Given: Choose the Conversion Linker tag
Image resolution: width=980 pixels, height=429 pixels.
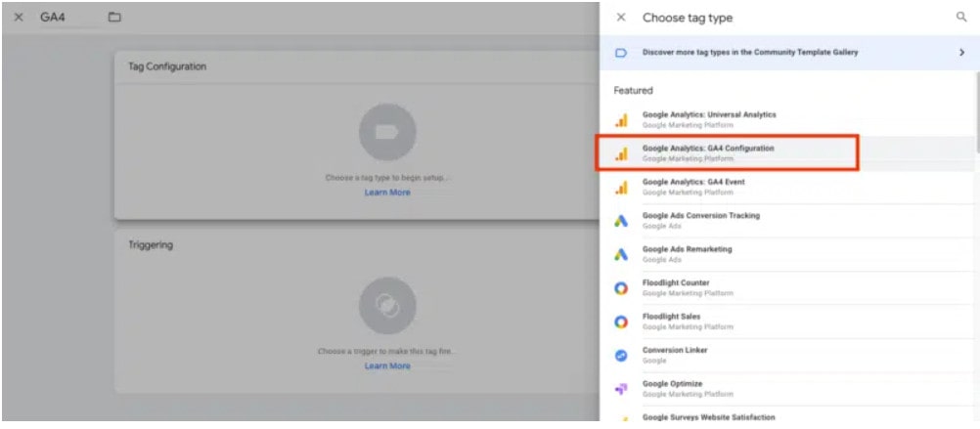Looking at the screenshot, I should 789,356.
